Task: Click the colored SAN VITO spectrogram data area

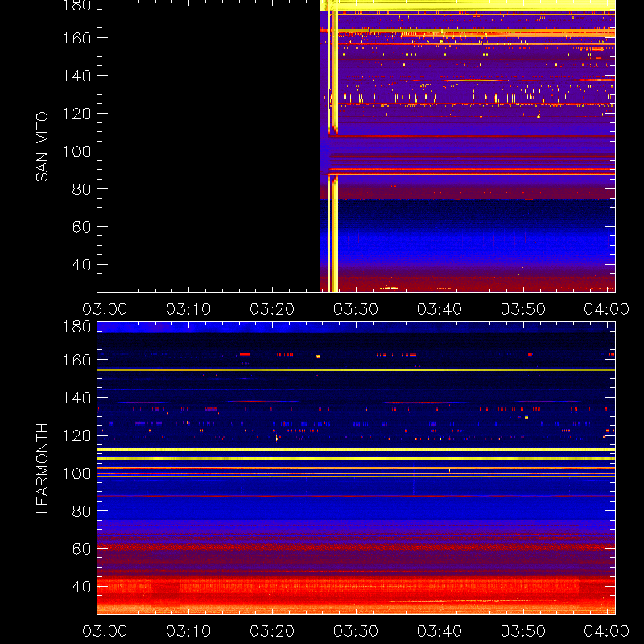Action: click(468, 147)
